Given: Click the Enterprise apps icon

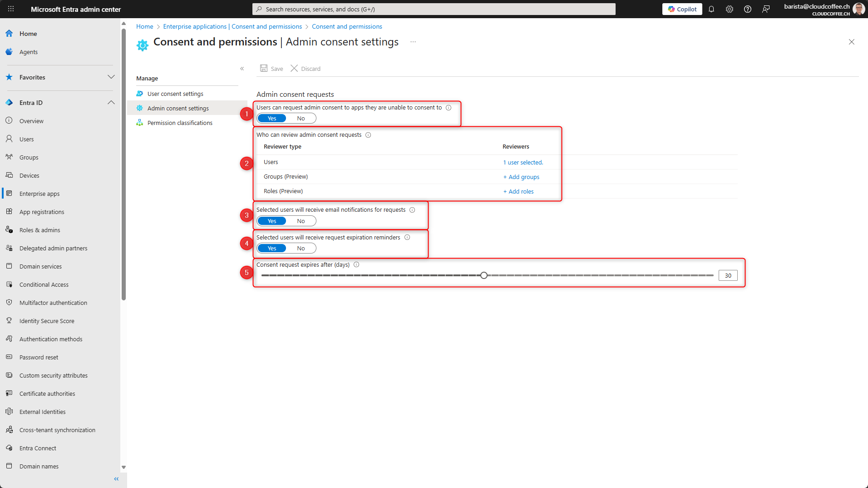Looking at the screenshot, I should pos(9,194).
